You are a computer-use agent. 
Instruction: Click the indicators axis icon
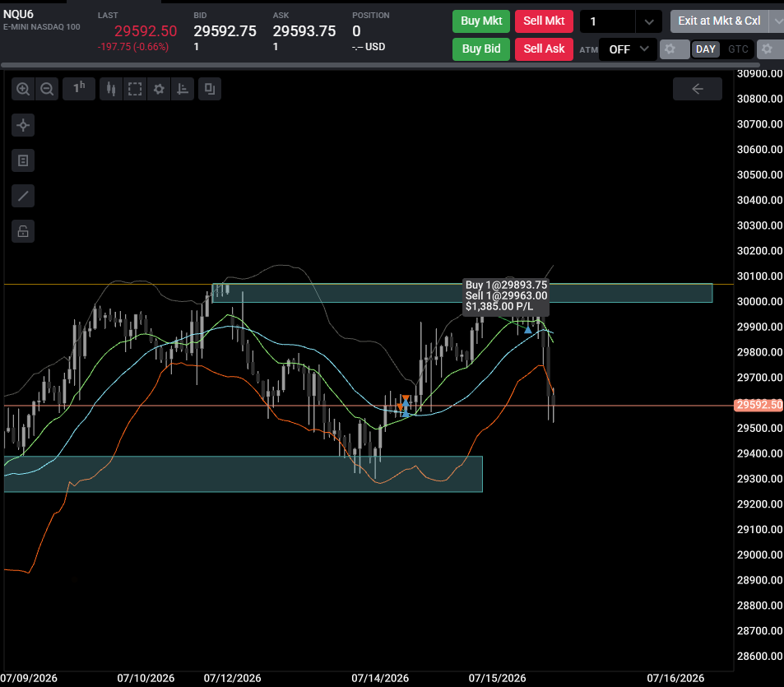pos(183,89)
